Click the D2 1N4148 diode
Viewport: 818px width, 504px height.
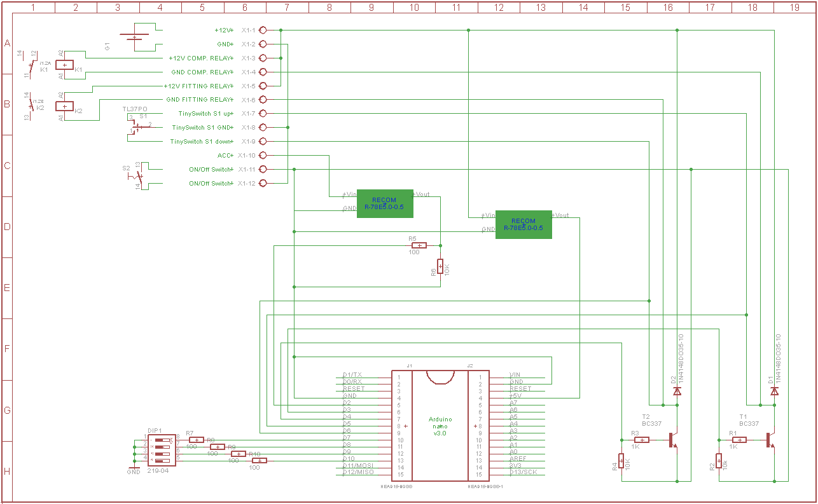(x=677, y=392)
